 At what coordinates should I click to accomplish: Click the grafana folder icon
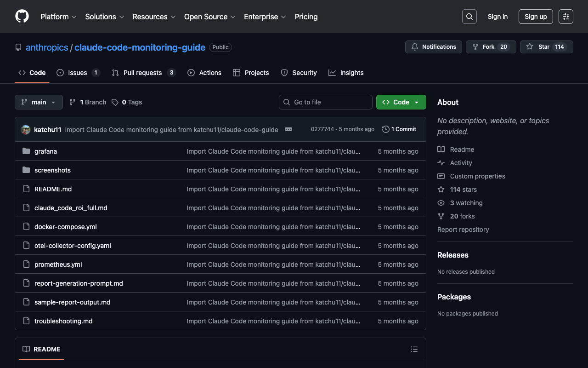pyautogui.click(x=26, y=151)
